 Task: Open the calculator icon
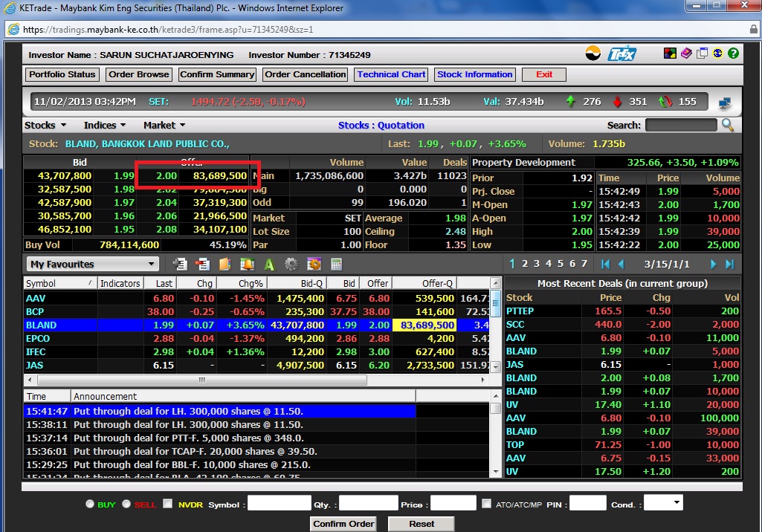pyautogui.click(x=336, y=265)
